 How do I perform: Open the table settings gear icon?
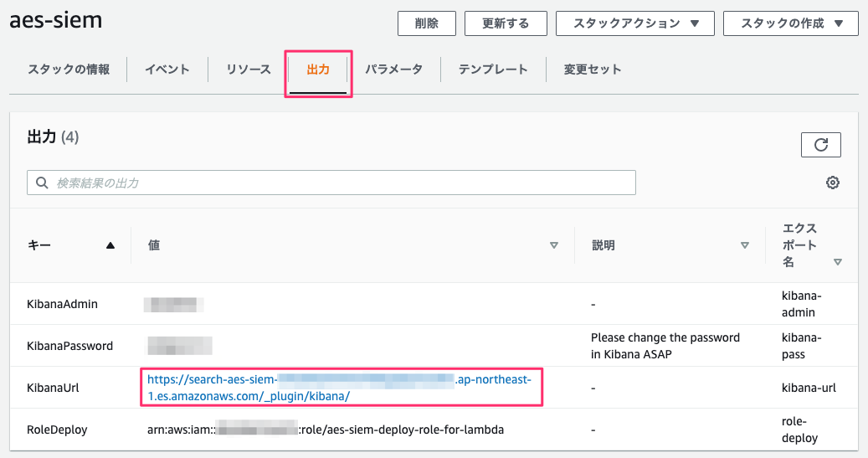pyautogui.click(x=832, y=183)
